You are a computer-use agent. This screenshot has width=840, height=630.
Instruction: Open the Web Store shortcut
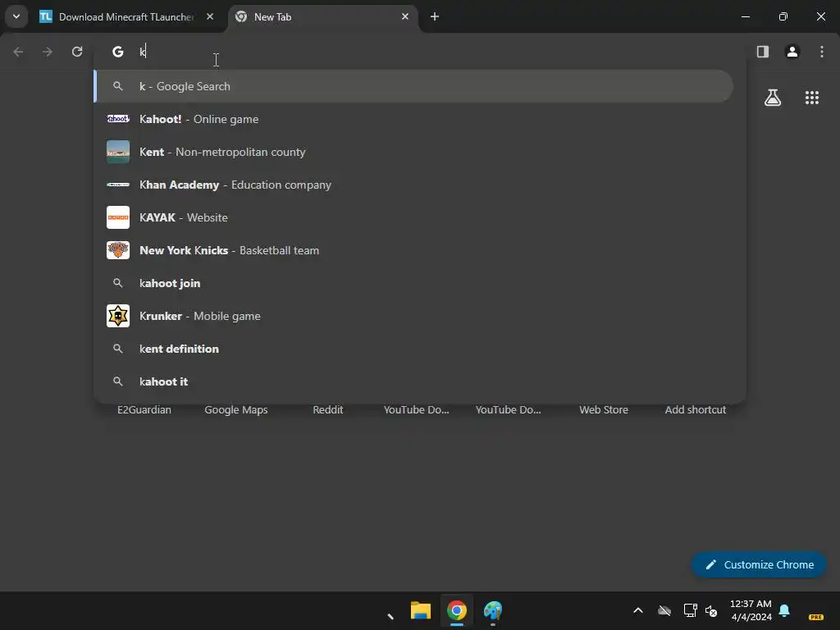click(x=604, y=410)
